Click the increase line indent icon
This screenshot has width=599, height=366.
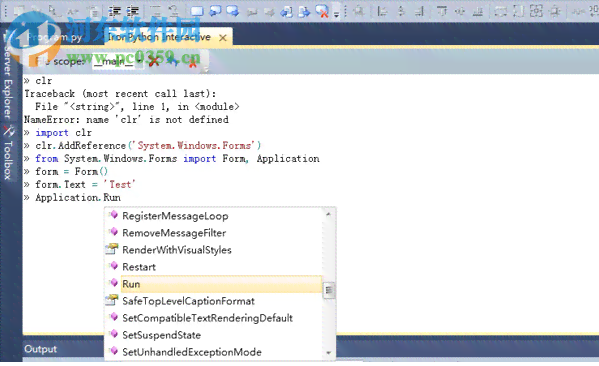pos(133,11)
